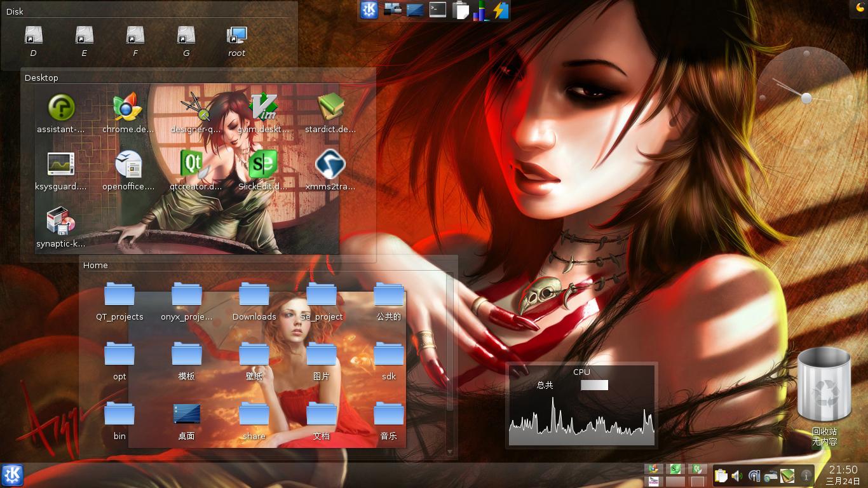Click the clipboard tray icon
The image size is (868, 488).
[x=721, y=475]
